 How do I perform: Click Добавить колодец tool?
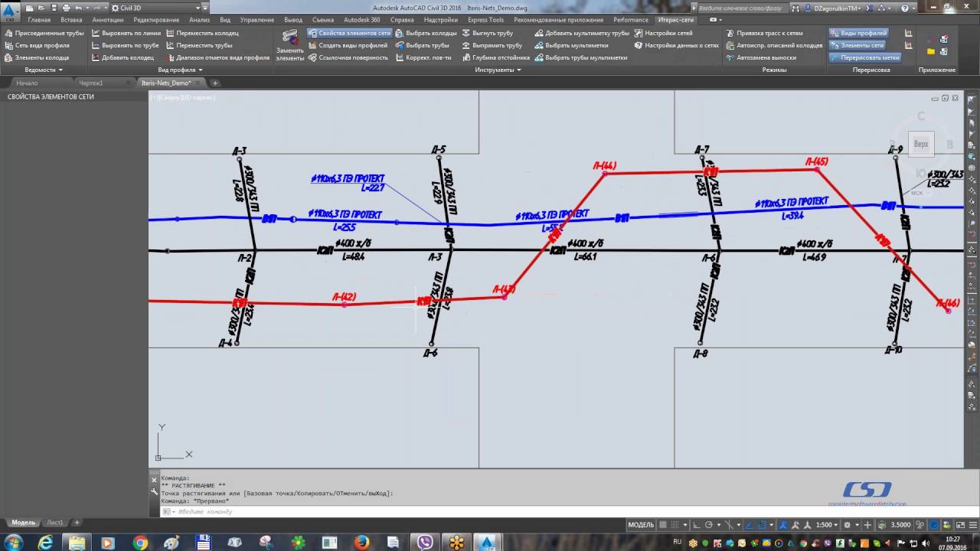coord(122,57)
